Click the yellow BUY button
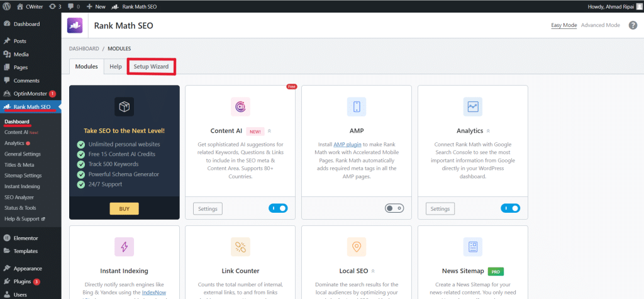The height and width of the screenshot is (299, 644). pyautogui.click(x=124, y=208)
